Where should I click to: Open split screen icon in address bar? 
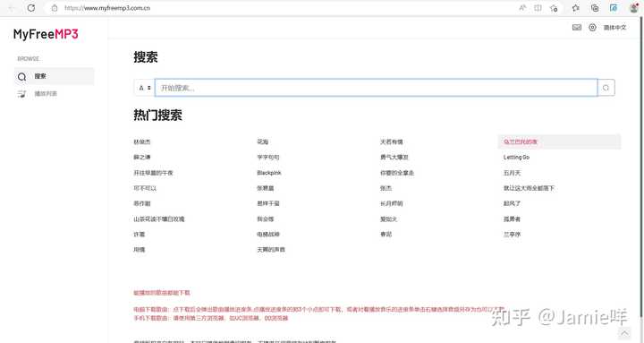click(x=538, y=8)
